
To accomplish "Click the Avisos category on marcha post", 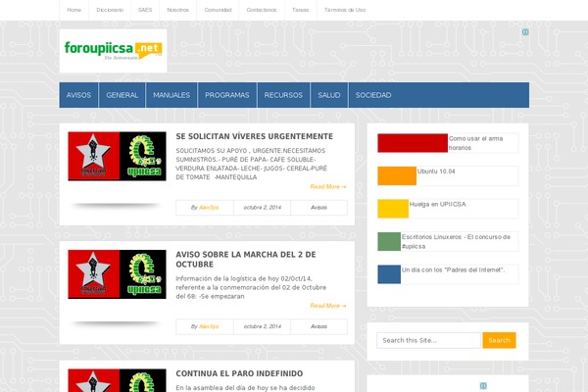I will click(x=318, y=326).
